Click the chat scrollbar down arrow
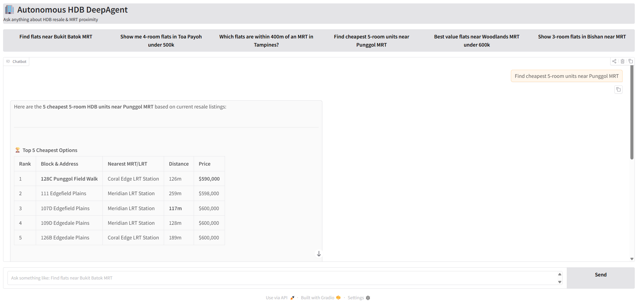The height and width of the screenshot is (304, 644). [632, 259]
